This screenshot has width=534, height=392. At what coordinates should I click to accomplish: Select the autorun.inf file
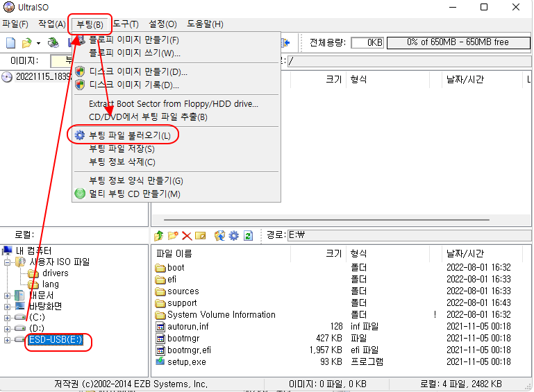pyautogui.click(x=188, y=327)
